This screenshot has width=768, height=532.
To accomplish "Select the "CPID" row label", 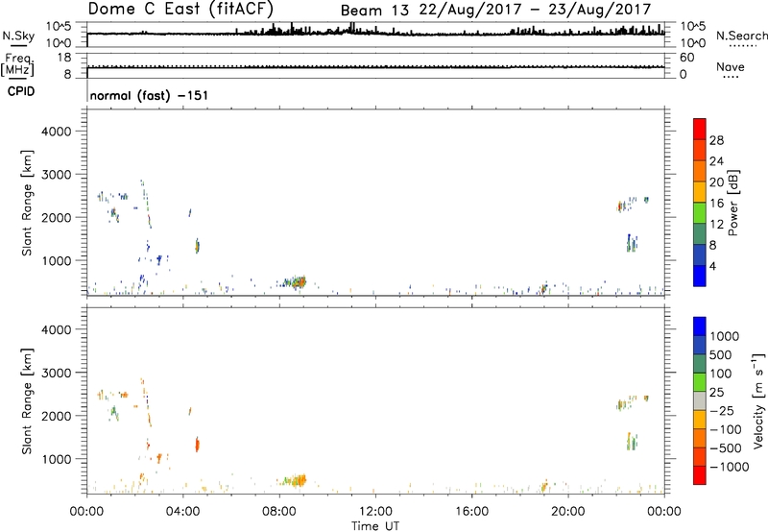I will pyautogui.click(x=21, y=91).
